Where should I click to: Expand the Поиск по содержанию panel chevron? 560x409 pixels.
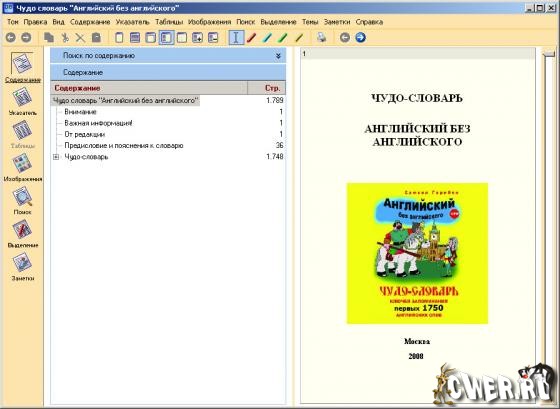[x=278, y=56]
